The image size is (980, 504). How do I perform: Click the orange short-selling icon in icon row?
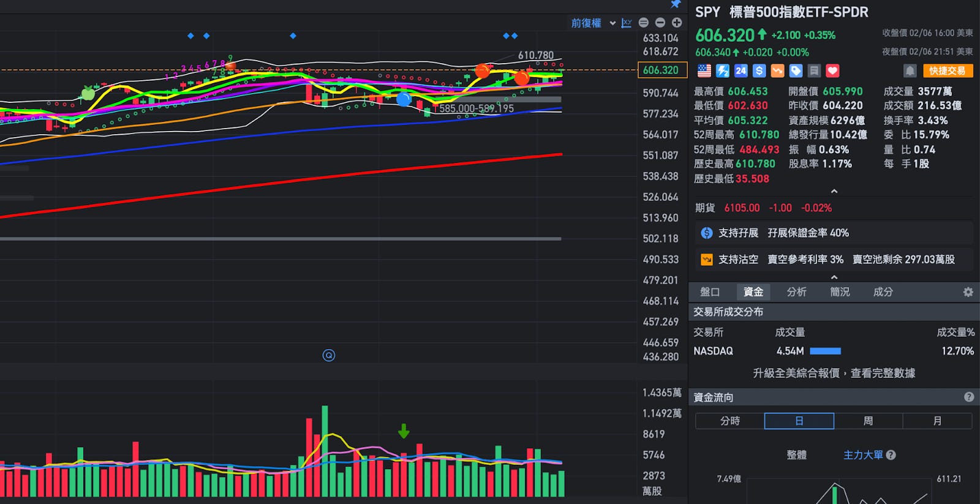coord(777,71)
